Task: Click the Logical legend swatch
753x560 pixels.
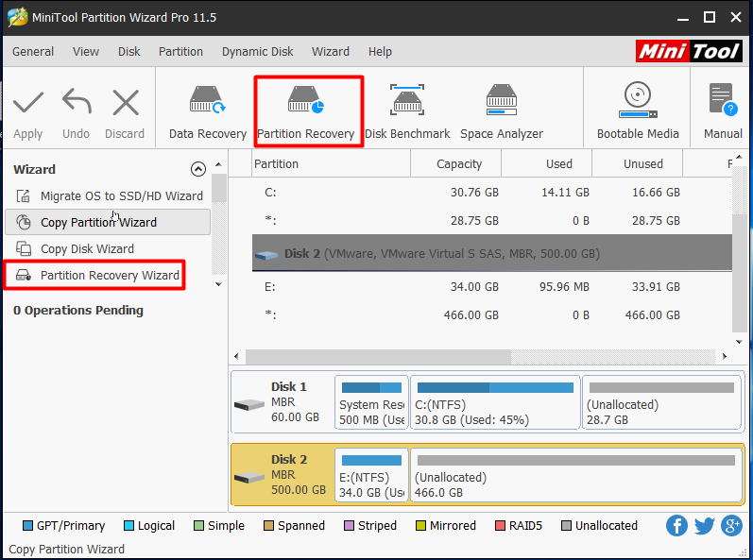Action: pos(128,526)
